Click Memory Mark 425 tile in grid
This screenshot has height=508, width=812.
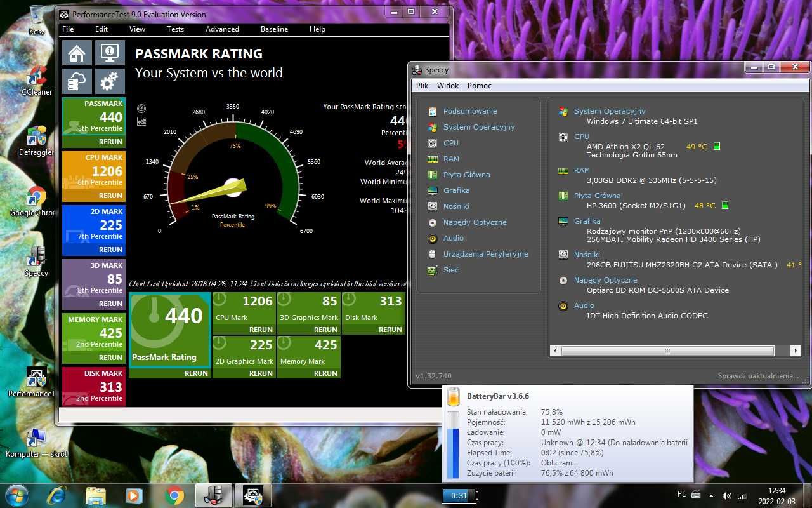pos(309,357)
